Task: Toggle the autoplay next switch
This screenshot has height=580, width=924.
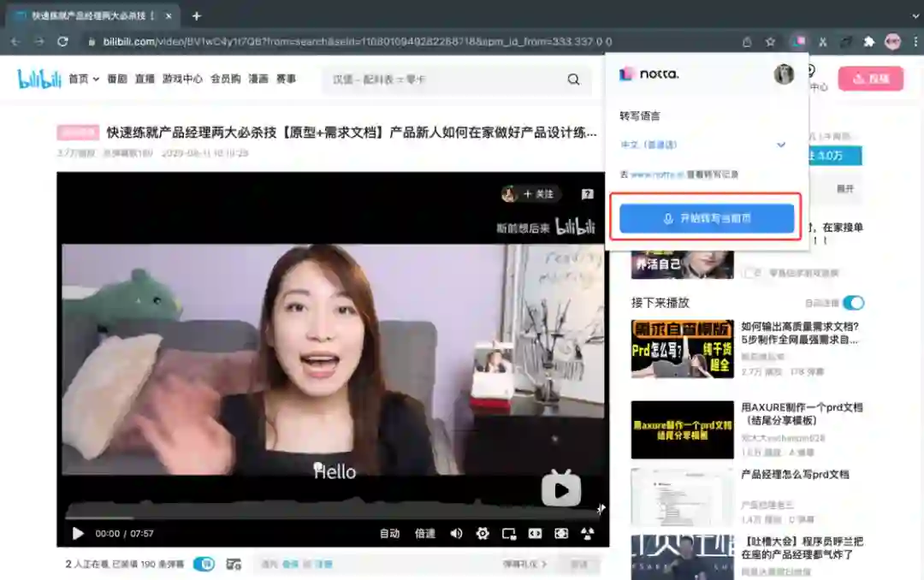Action: [x=853, y=303]
